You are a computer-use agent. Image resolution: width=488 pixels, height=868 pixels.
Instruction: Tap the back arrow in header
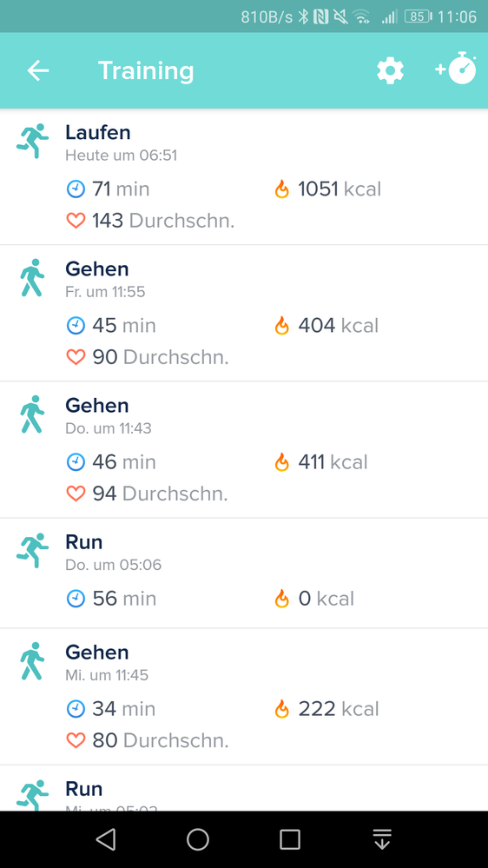[38, 71]
